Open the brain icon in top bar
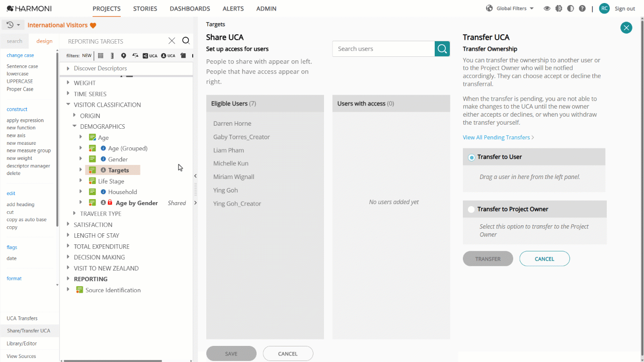The height and width of the screenshot is (362, 644). click(558, 9)
